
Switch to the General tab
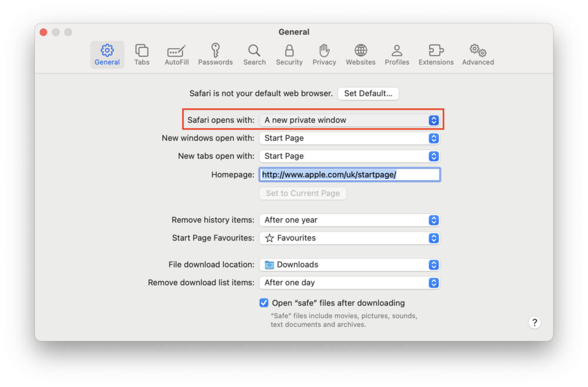107,54
